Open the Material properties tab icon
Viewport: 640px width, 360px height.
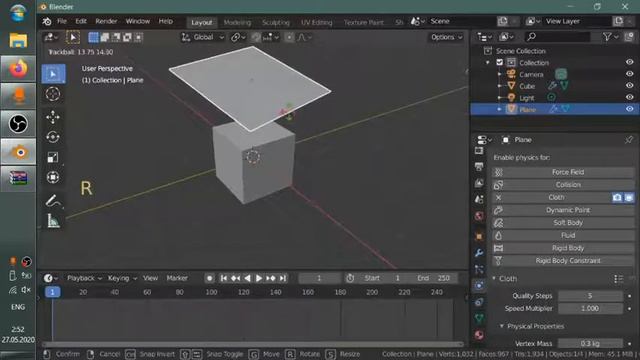point(479,335)
